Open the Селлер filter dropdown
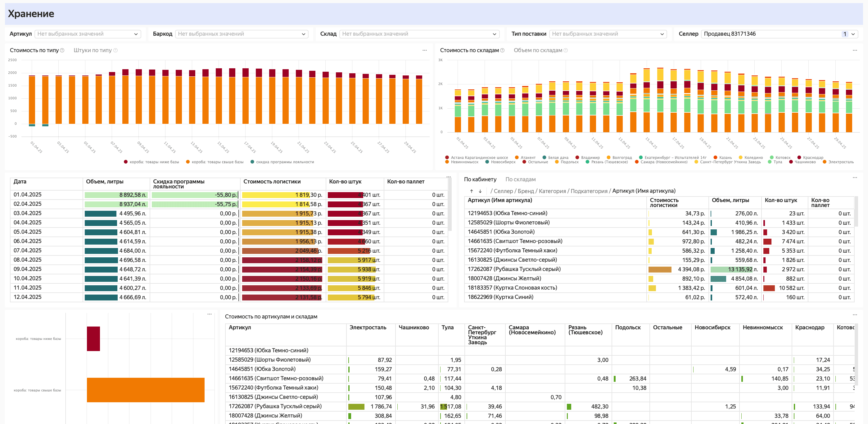This screenshot has width=868, height=424. (780, 34)
